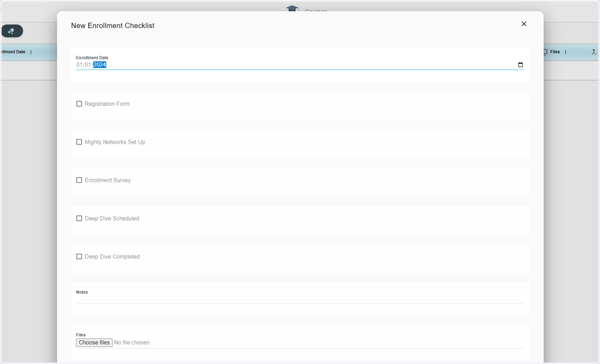
Task: Click the Choose files button
Action: pyautogui.click(x=94, y=343)
